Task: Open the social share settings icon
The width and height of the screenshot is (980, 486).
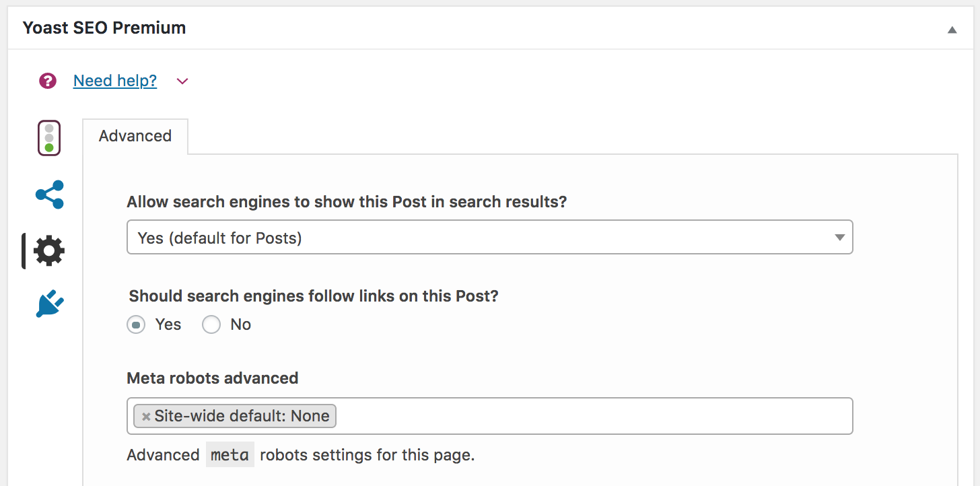Action: (50, 195)
